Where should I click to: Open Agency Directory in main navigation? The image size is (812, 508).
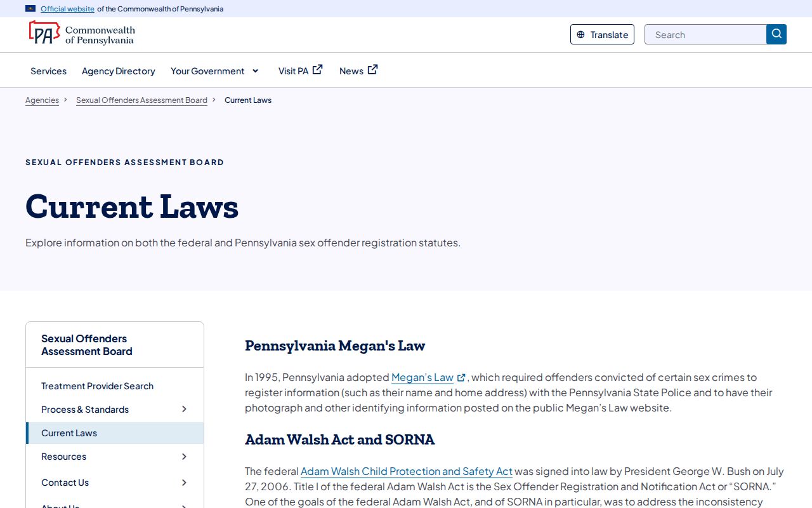[119, 71]
